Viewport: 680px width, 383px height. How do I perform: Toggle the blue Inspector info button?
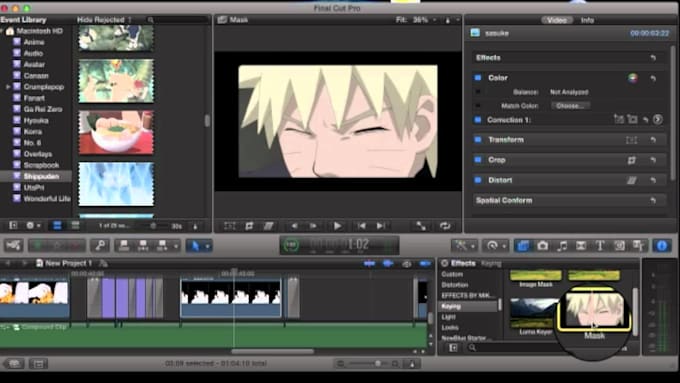click(x=662, y=246)
